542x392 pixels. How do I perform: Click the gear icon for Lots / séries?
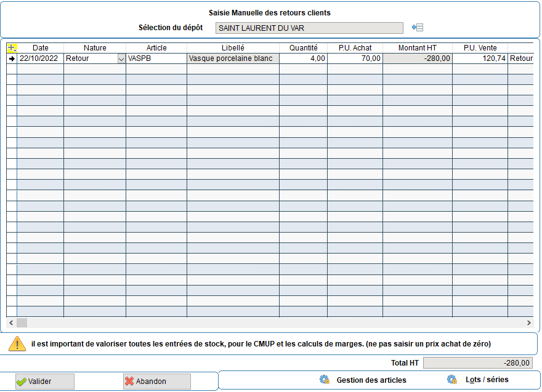452,380
